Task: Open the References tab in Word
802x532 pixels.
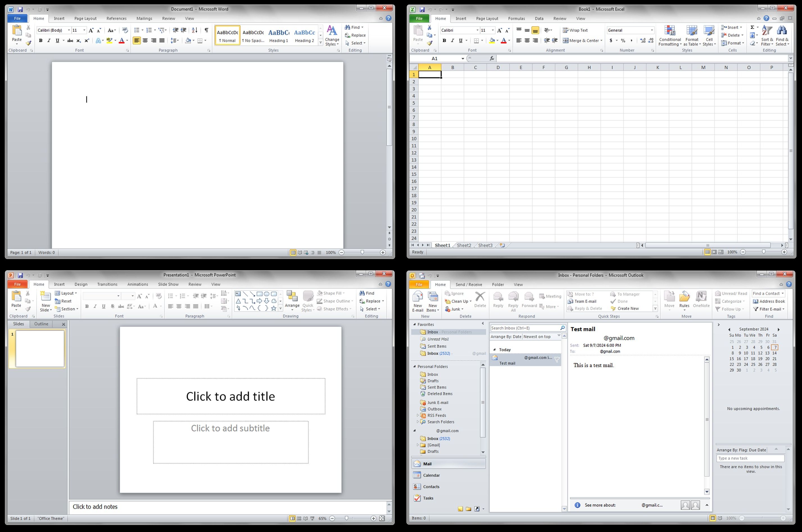Action: tap(116, 18)
